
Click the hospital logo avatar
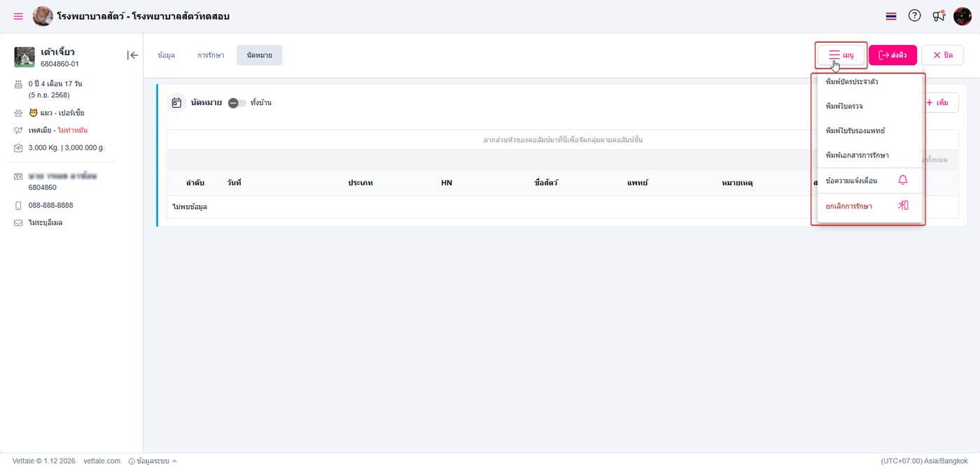(x=43, y=16)
